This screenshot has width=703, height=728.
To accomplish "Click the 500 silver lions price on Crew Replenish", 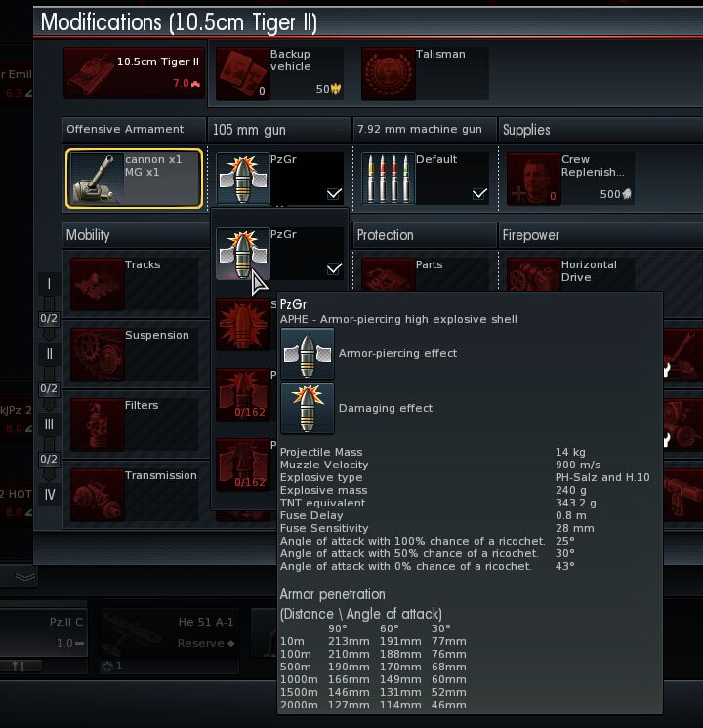I will coord(616,194).
